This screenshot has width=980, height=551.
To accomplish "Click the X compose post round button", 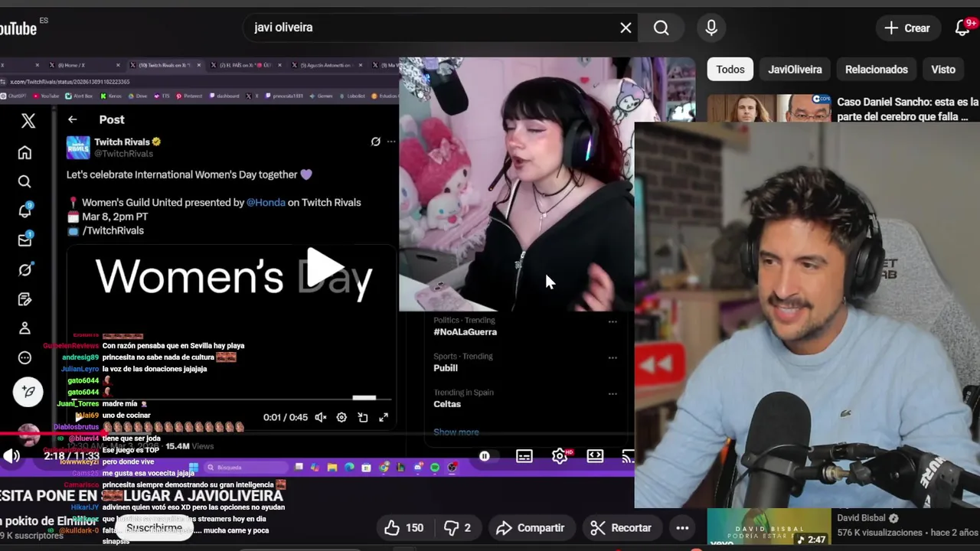I will click(28, 392).
